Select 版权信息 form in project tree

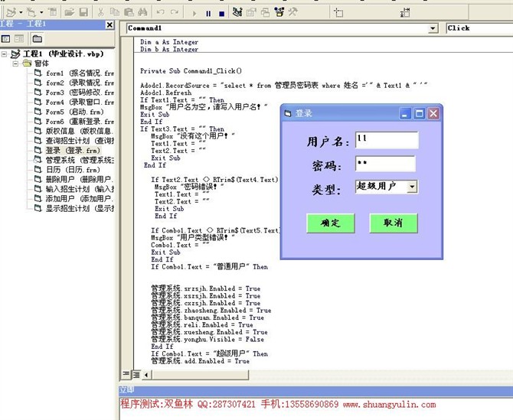point(74,131)
